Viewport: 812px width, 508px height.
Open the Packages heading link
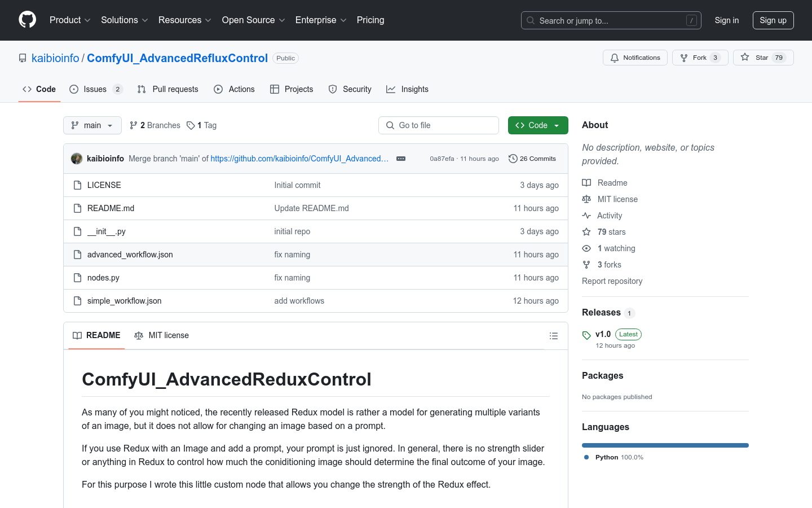point(602,376)
